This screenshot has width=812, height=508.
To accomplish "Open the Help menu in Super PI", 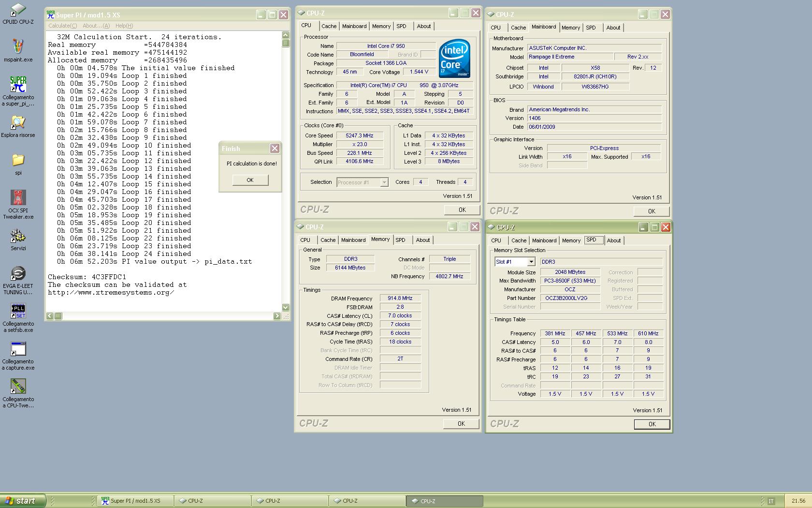I will (x=124, y=26).
